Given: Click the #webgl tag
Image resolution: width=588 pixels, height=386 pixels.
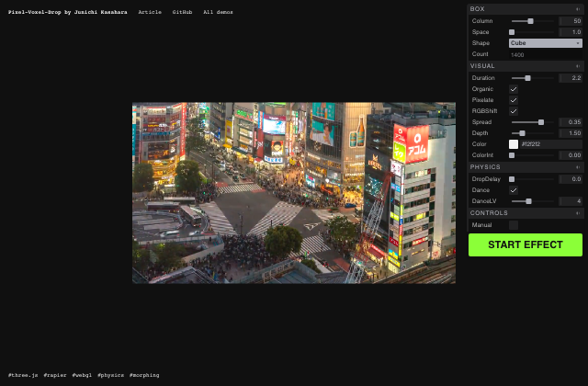Looking at the screenshot, I should click(82, 375).
